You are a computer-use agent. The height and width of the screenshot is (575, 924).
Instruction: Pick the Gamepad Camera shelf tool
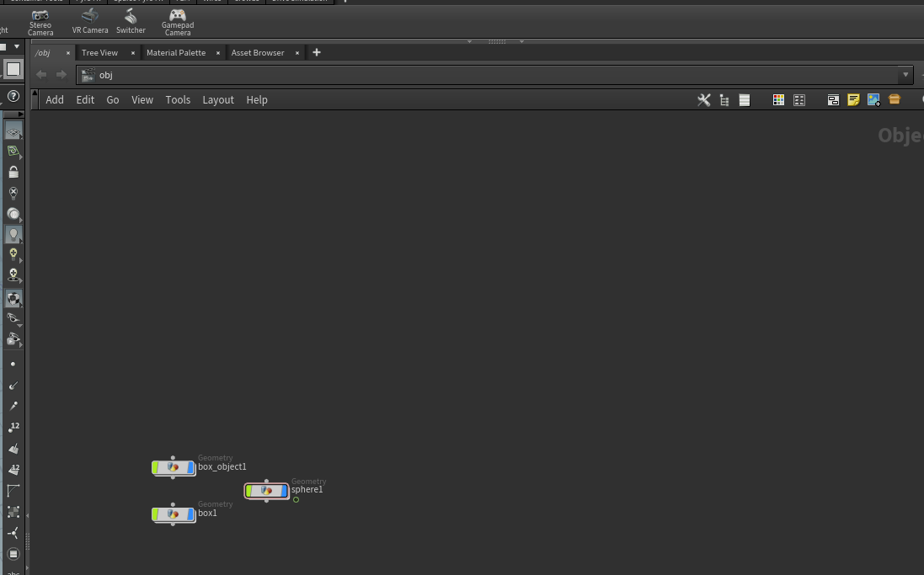[178, 23]
